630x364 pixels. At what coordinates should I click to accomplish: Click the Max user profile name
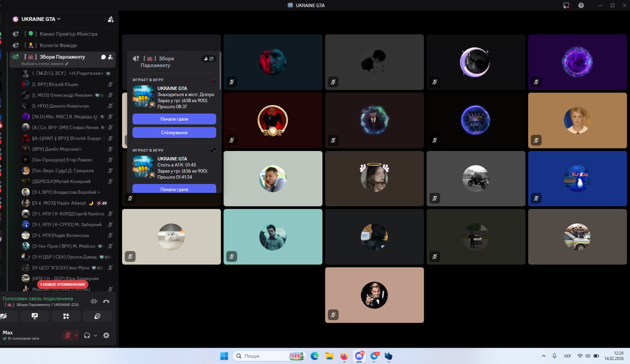pyautogui.click(x=7, y=333)
